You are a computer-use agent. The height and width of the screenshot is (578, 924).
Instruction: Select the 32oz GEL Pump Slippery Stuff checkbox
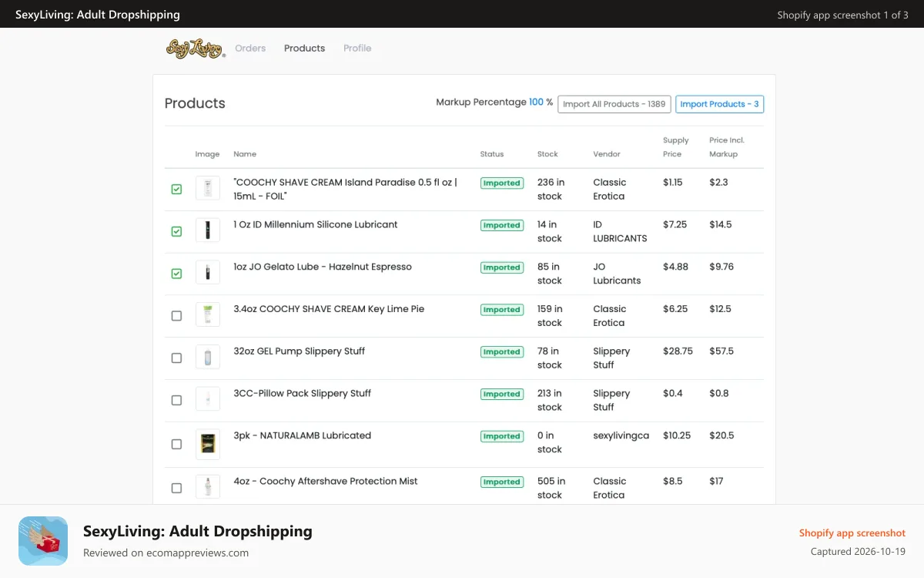pyautogui.click(x=176, y=358)
